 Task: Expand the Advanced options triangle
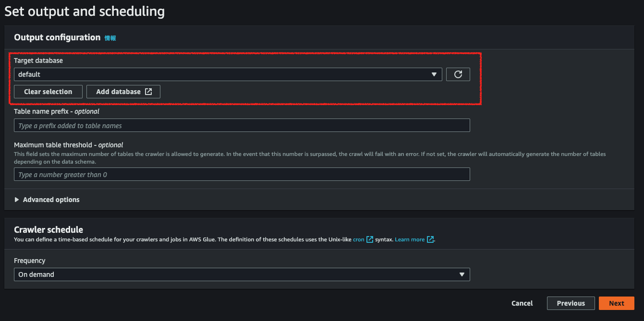point(17,200)
